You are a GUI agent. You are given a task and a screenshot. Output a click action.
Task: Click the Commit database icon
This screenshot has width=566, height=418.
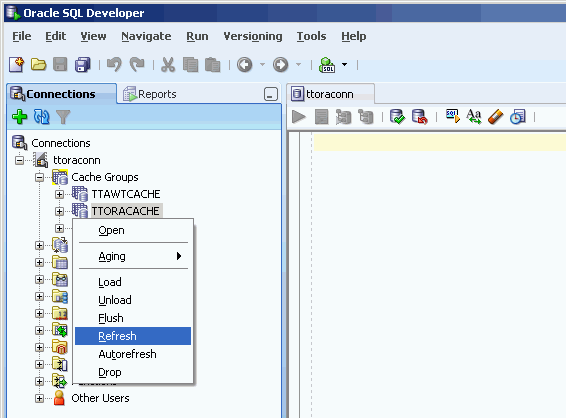397,117
